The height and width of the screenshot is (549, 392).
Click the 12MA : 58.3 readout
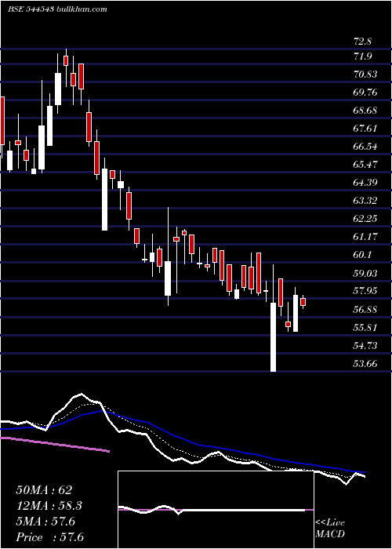(49, 506)
